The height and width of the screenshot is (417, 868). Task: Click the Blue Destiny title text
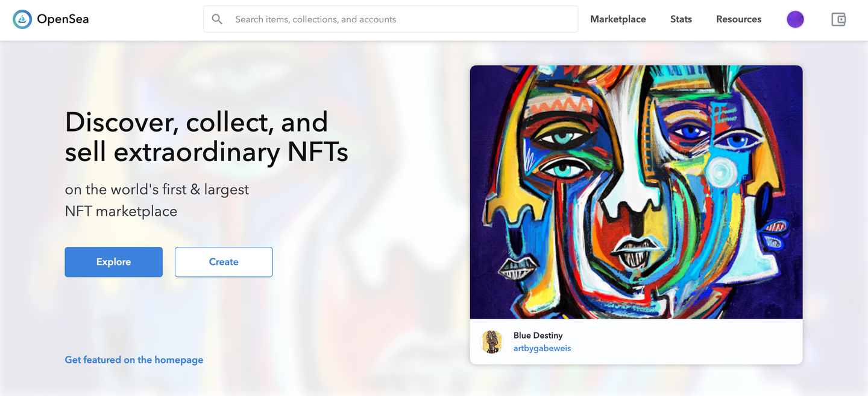click(x=538, y=336)
